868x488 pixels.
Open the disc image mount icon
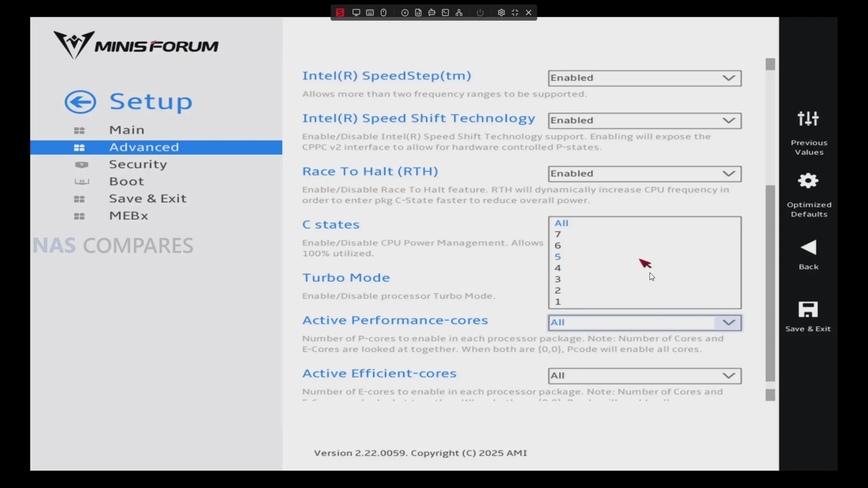click(x=405, y=13)
